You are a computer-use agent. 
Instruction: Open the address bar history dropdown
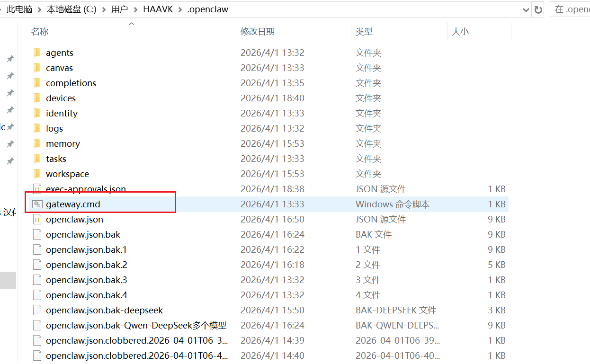tap(526, 9)
